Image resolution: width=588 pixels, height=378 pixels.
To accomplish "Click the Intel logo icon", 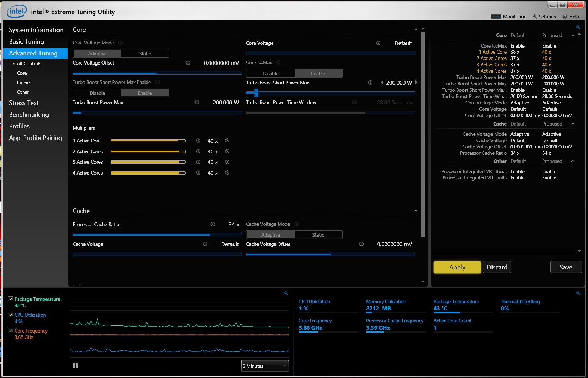I will tap(17, 12).
